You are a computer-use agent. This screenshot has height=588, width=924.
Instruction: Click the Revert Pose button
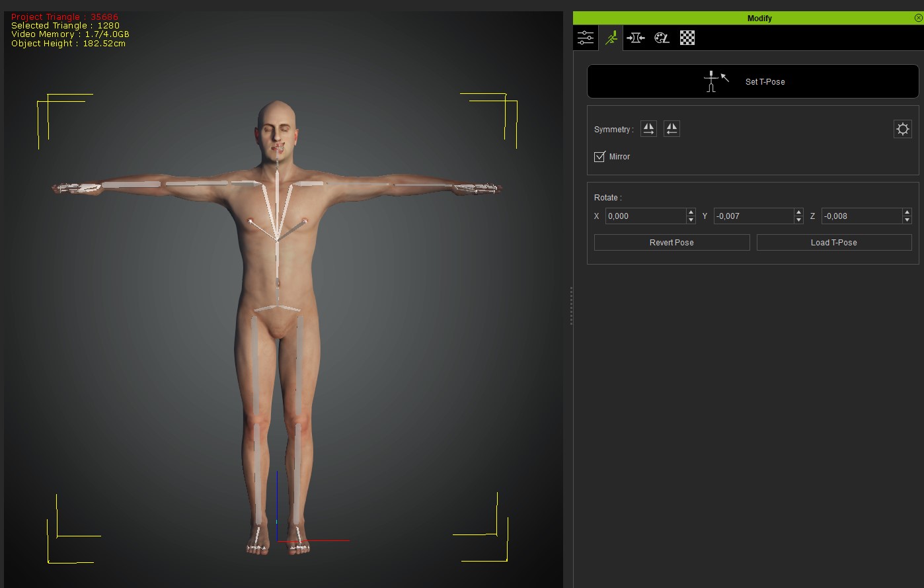(672, 243)
